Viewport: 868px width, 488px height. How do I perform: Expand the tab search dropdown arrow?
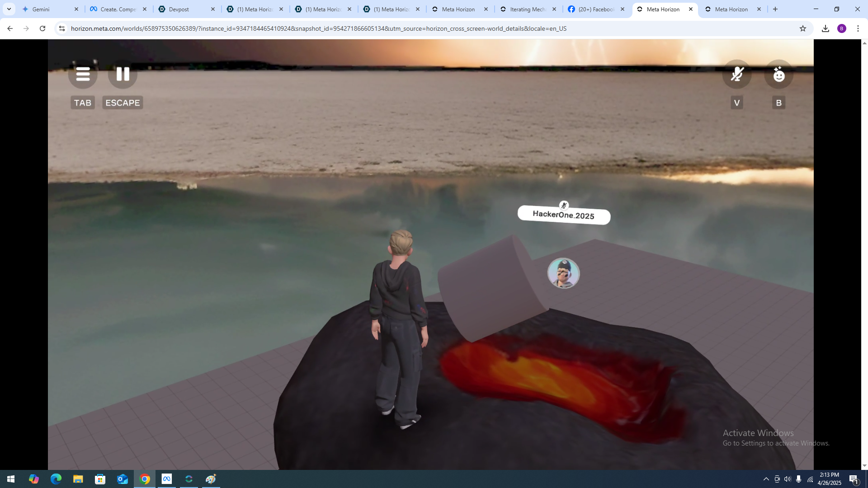pos(9,9)
